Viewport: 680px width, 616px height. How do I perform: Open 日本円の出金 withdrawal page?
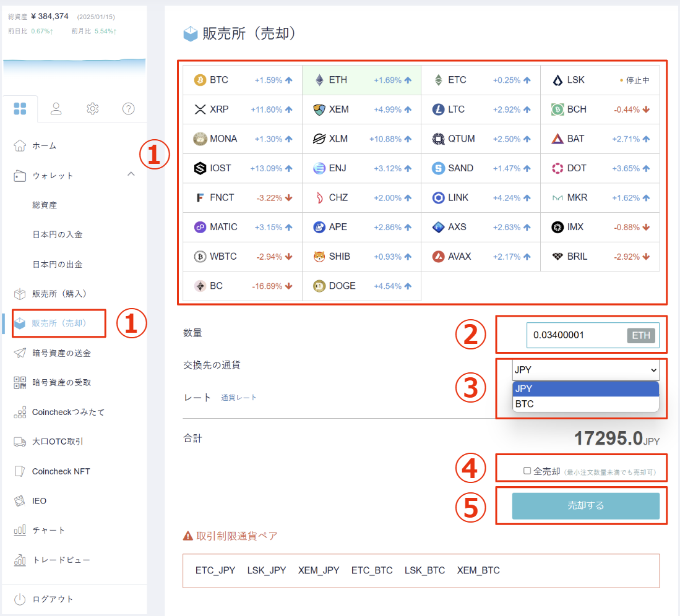[58, 265]
